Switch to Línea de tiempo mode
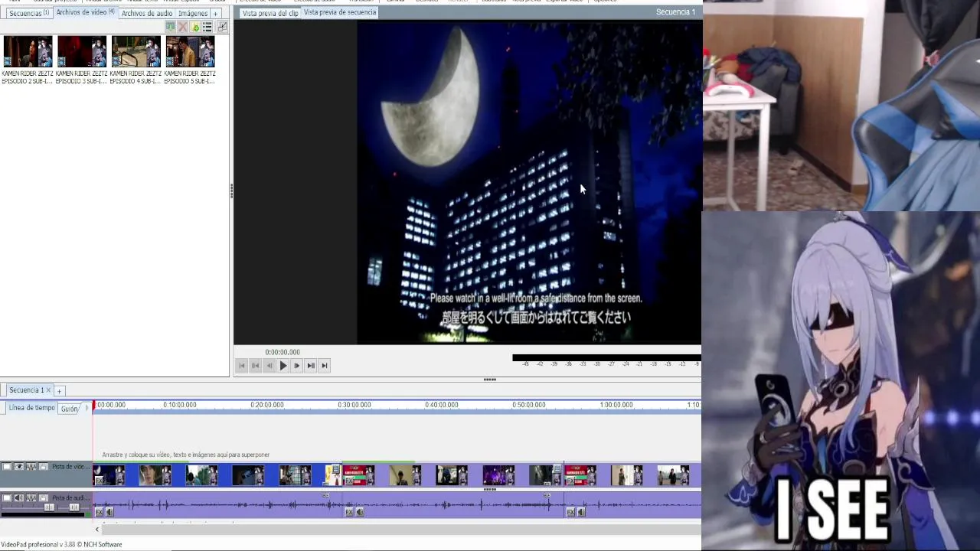 tap(32, 408)
